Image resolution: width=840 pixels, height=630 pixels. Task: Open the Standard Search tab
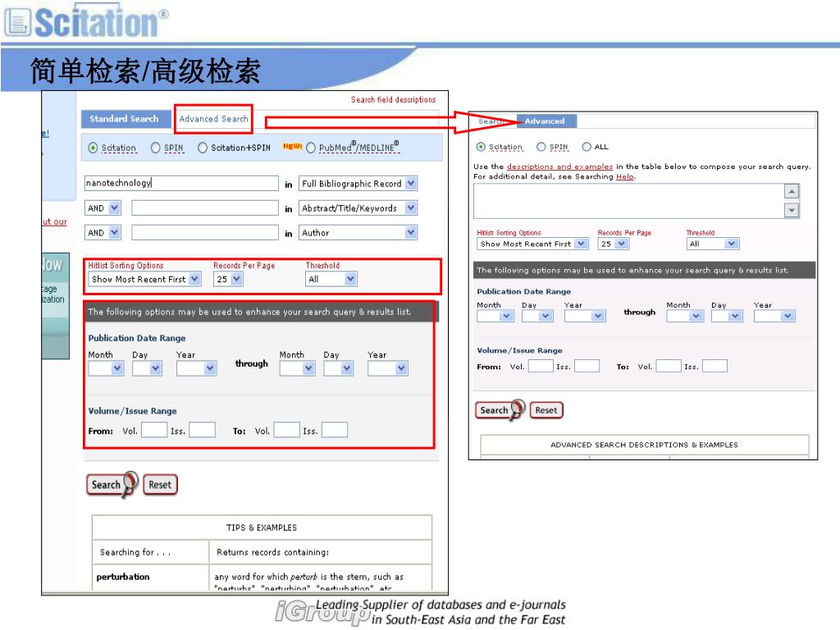125,119
